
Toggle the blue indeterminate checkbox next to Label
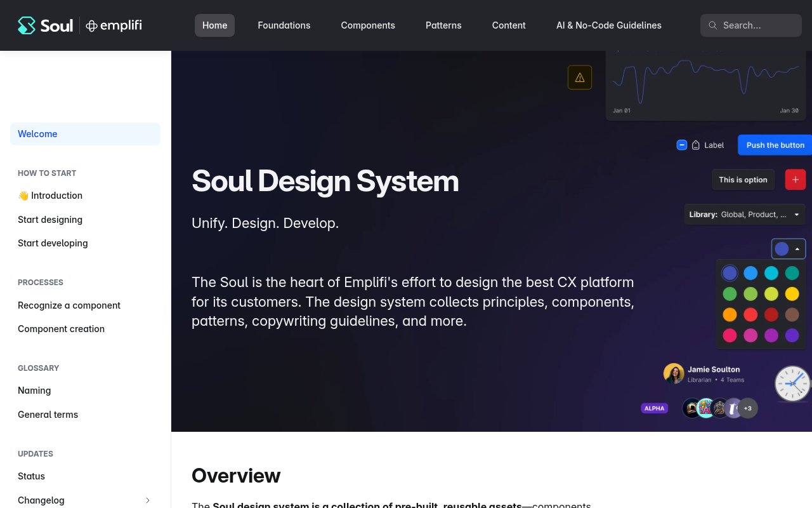pyautogui.click(x=682, y=145)
